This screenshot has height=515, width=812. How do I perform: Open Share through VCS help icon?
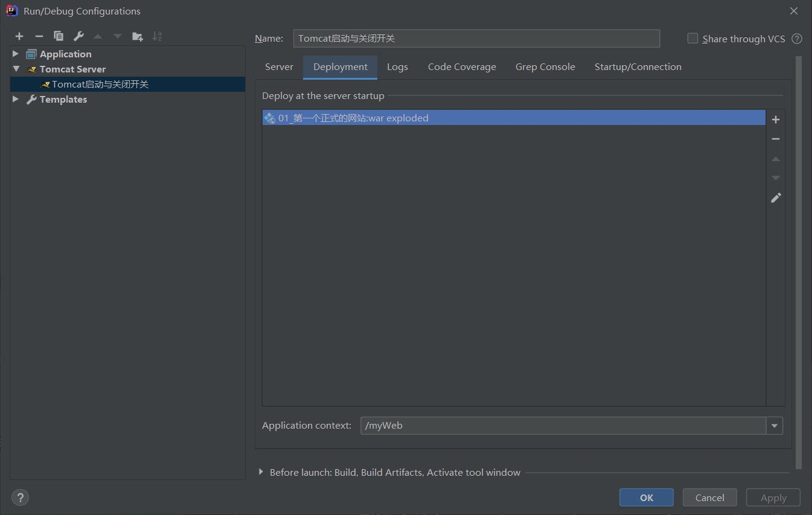(x=797, y=39)
